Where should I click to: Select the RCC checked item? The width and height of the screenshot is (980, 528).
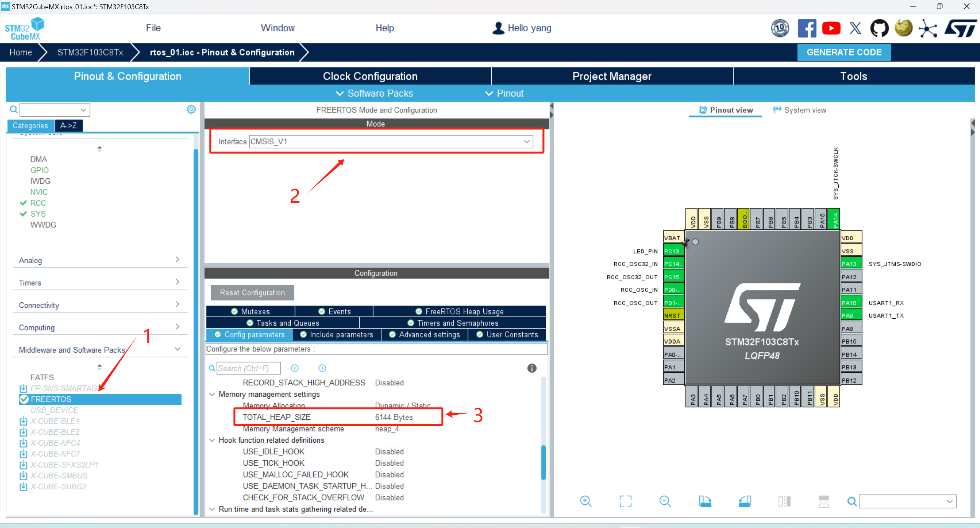38,203
